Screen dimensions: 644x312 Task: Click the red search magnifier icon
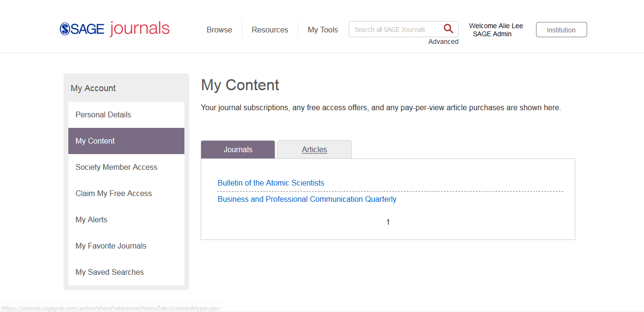pos(448,29)
